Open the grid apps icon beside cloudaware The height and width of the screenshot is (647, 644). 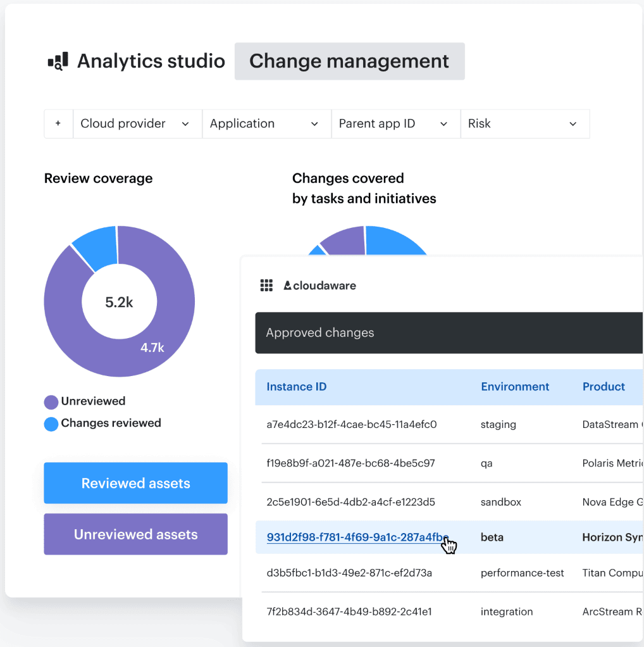(x=267, y=285)
